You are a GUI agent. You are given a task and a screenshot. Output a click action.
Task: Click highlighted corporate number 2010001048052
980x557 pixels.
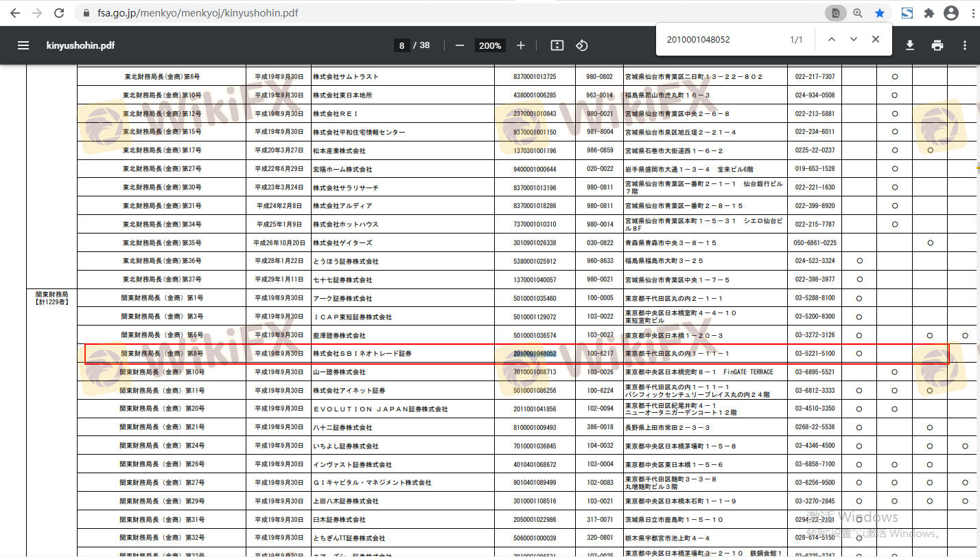point(535,354)
